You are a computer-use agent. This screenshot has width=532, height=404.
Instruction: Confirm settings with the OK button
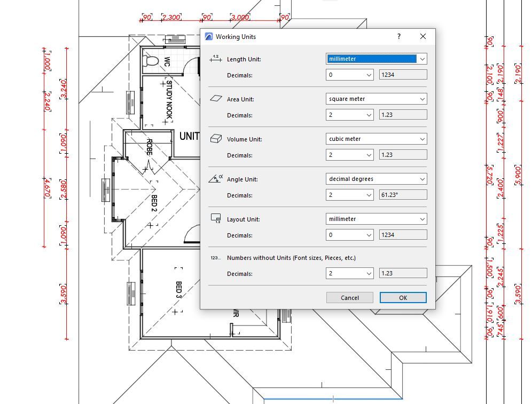pyautogui.click(x=403, y=298)
